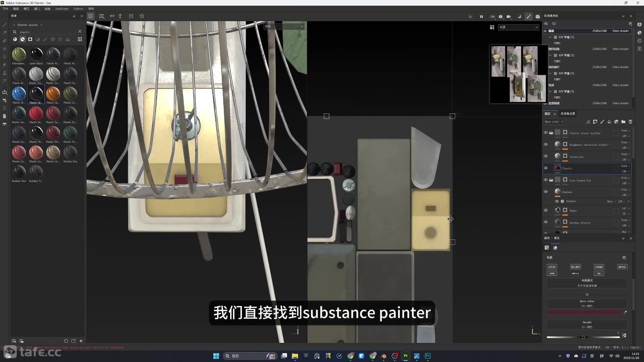
Task: Open the Base color channel dropdown
Action: 554,122
